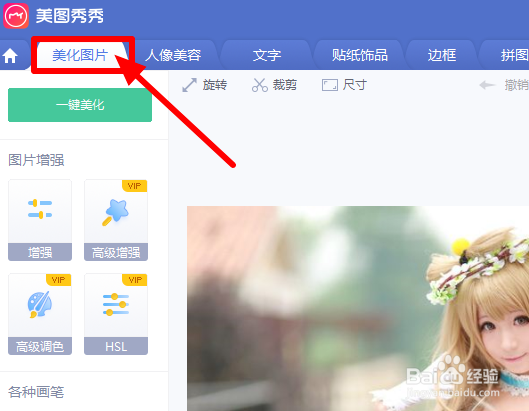Select the 旋转 rotate tool
The image size is (529, 411).
pyautogui.click(x=204, y=85)
